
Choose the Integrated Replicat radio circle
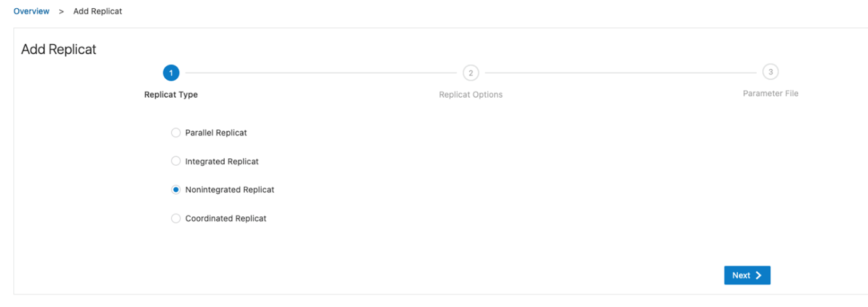[x=176, y=161]
